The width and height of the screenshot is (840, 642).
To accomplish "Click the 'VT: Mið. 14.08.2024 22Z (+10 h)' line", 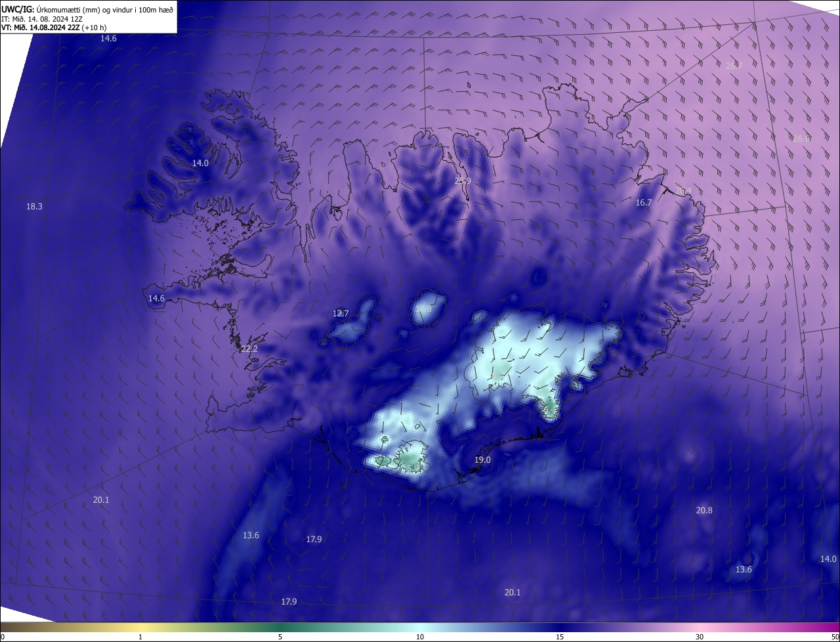I will (x=54, y=28).
